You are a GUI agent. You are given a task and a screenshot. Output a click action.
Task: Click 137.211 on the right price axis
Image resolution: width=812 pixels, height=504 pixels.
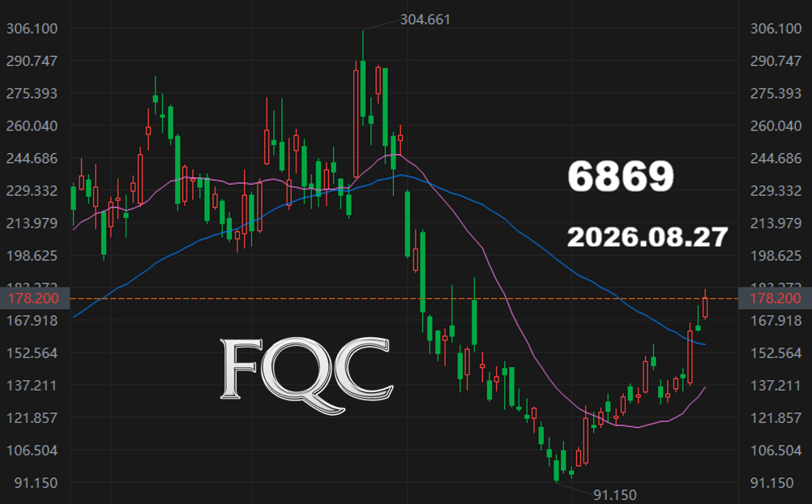776,386
